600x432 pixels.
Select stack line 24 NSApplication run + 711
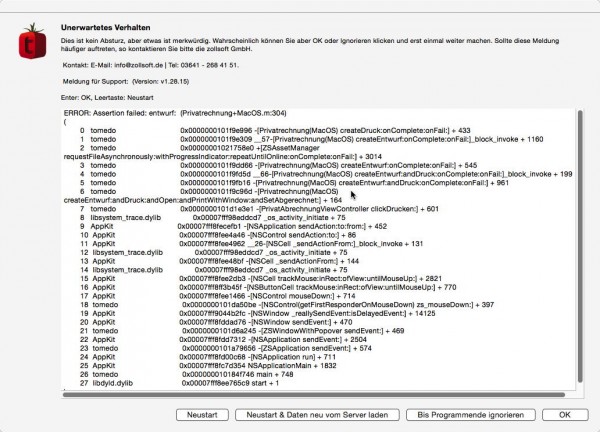[208, 357]
